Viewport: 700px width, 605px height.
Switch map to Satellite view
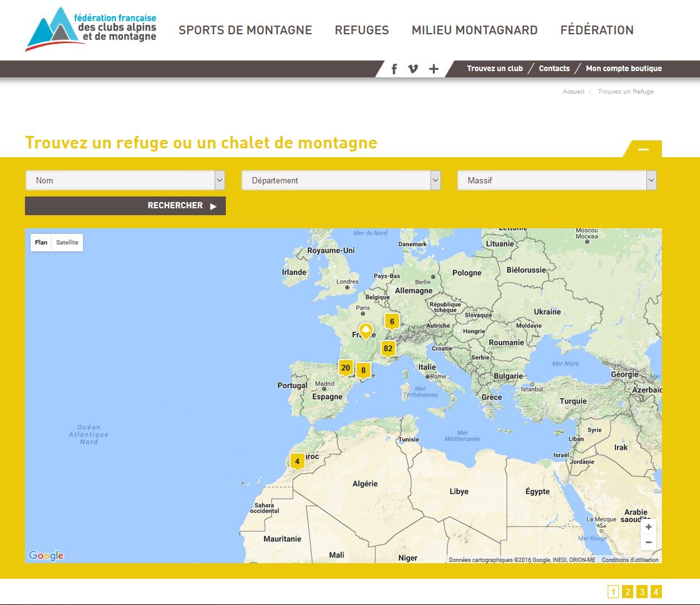67,242
